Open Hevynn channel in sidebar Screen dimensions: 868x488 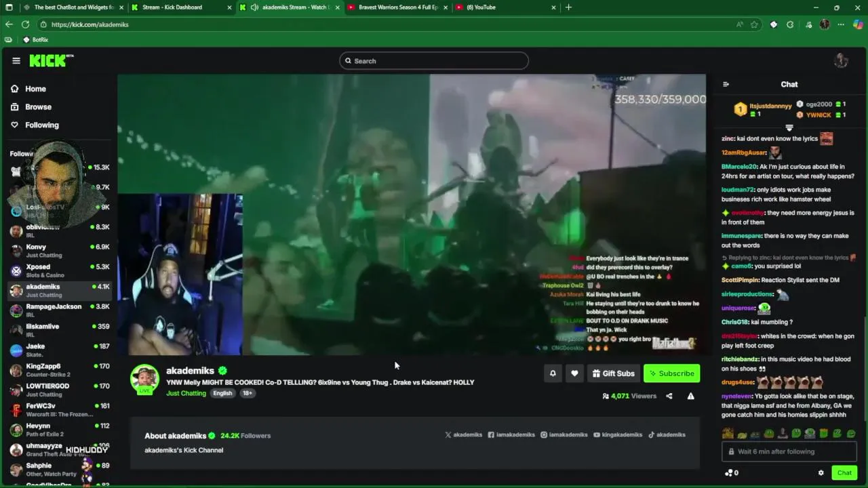point(60,430)
